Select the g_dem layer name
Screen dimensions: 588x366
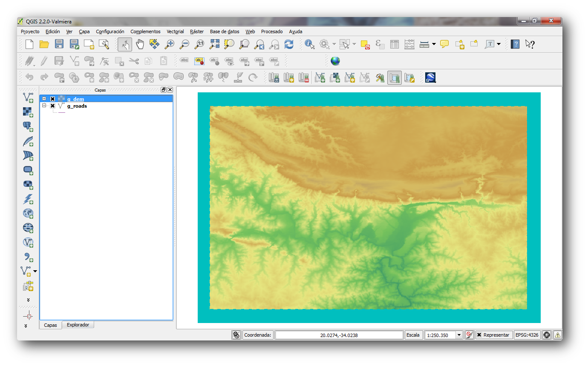click(x=75, y=99)
